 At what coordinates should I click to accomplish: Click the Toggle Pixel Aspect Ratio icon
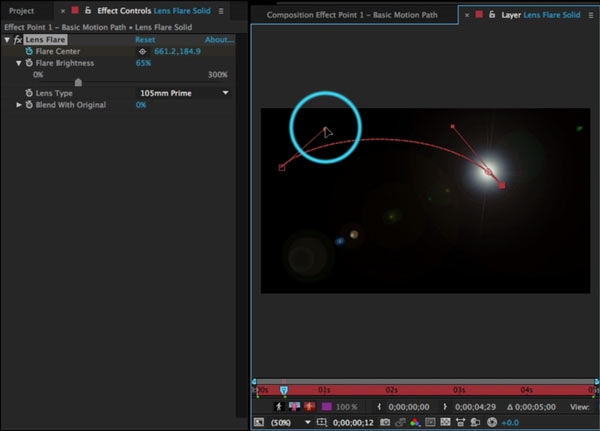click(460, 422)
